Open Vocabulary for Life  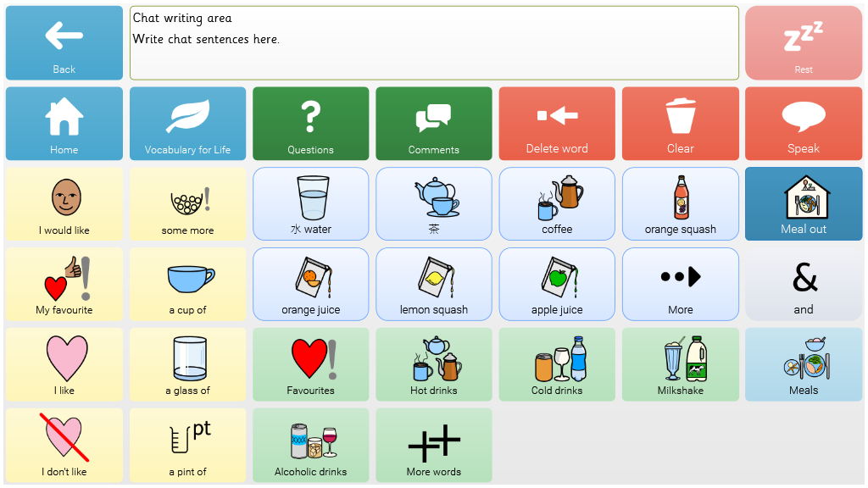click(x=187, y=124)
